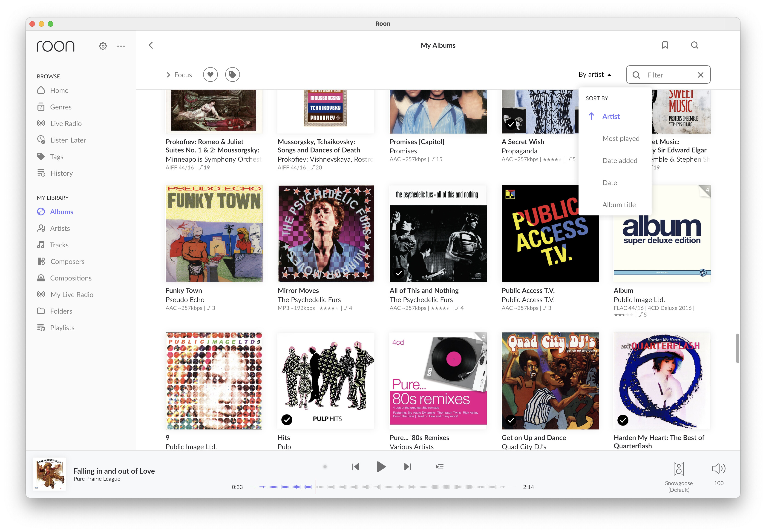Image resolution: width=766 pixels, height=532 pixels.
Task: Open the play queue icon
Action: click(x=439, y=467)
